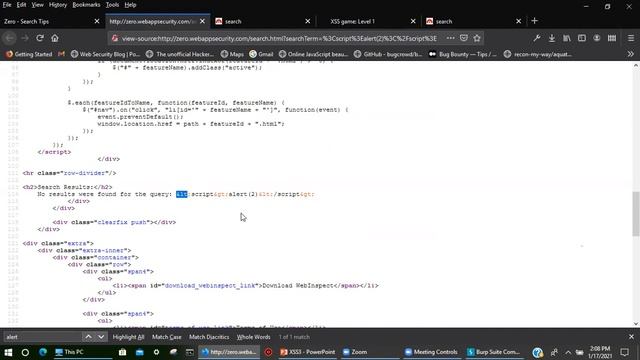
Task: Close the find bar
Action: 631,337
